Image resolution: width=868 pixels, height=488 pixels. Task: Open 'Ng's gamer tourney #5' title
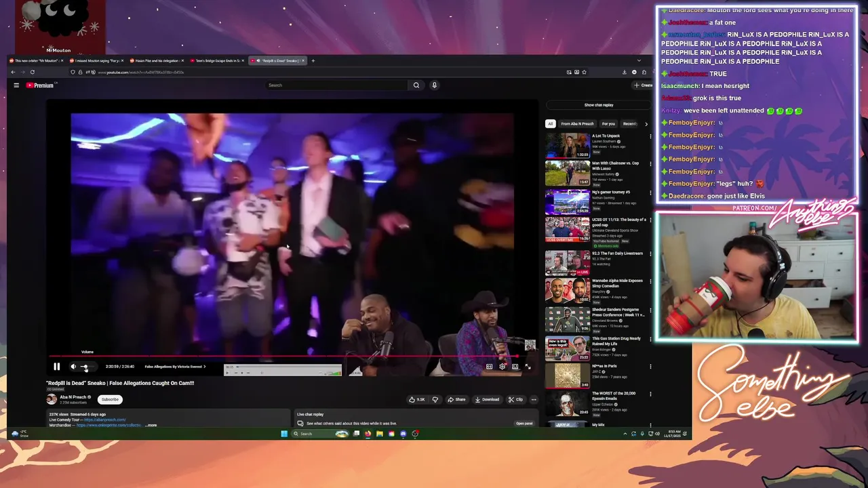pyautogui.click(x=611, y=192)
